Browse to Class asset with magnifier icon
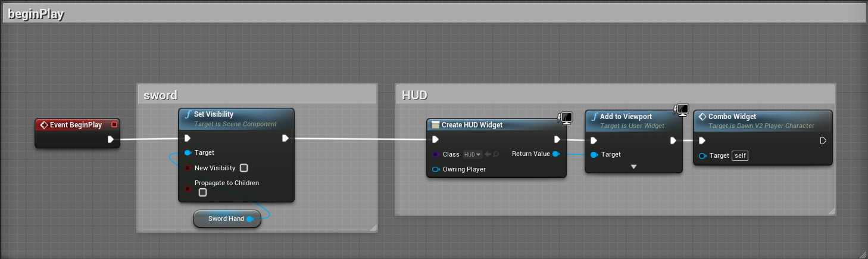 click(x=495, y=155)
